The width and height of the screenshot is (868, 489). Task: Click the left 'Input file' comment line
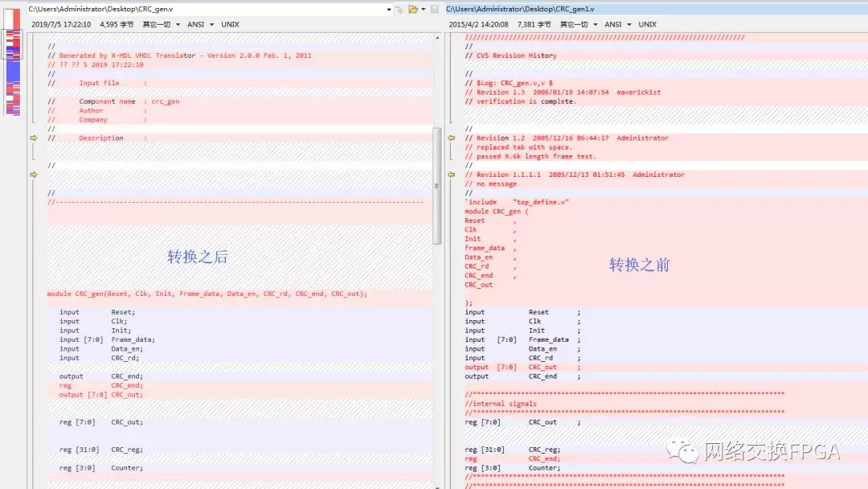(x=97, y=83)
